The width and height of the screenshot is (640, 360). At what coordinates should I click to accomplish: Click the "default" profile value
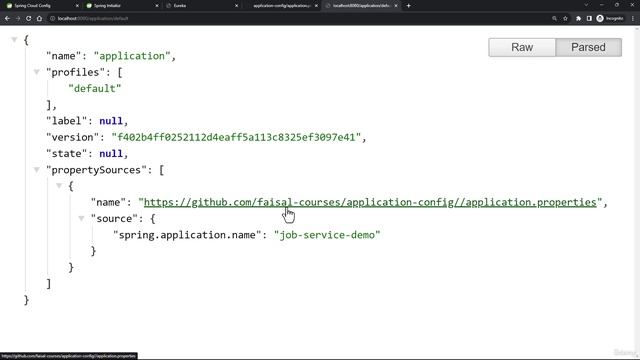click(x=95, y=89)
